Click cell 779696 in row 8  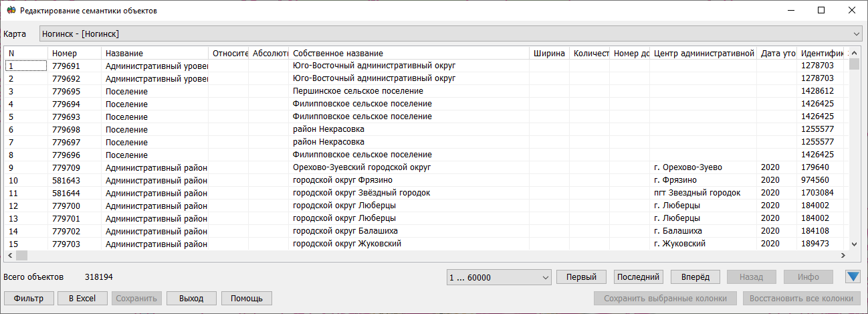[x=74, y=155]
